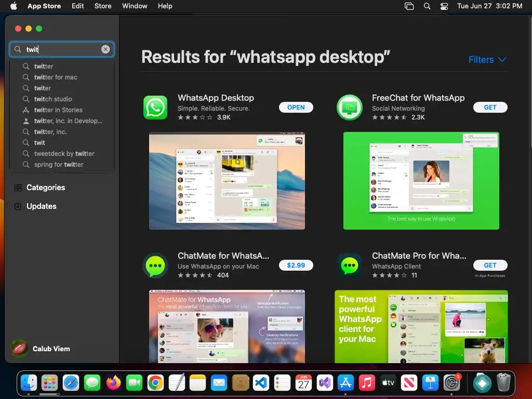
Task: Open Messages from the Dock
Action: click(x=92, y=383)
